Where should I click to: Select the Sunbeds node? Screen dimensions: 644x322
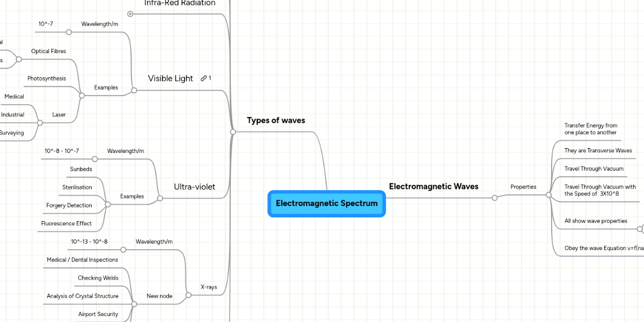coord(80,169)
